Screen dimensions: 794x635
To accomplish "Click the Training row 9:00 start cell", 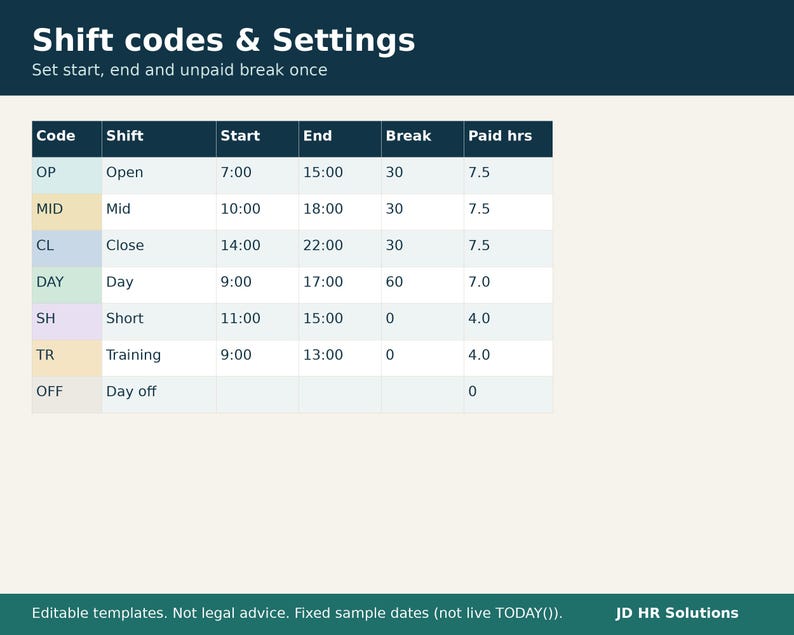I will (x=257, y=358).
